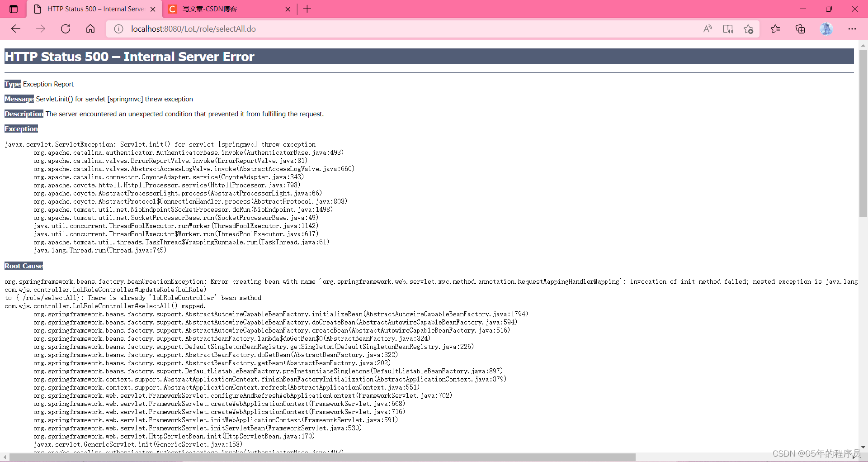Click the forward navigation arrow
Viewport: 868px width, 462px height.
click(41, 29)
